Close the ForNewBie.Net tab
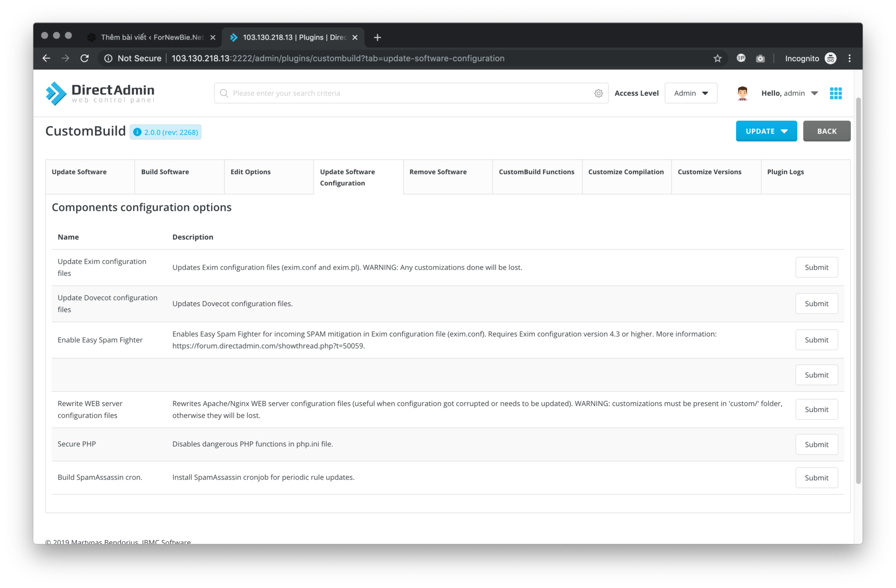Screen dimensions: 896x588 coord(213,37)
